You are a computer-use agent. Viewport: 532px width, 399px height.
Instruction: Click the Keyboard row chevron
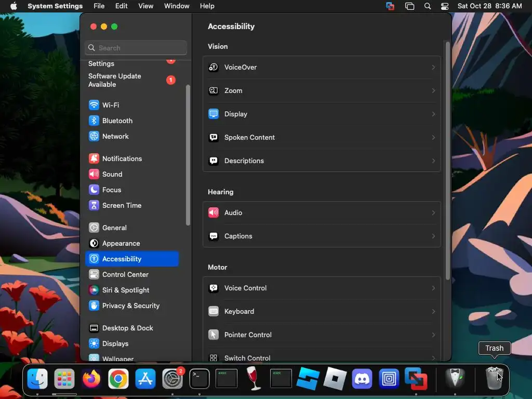[x=433, y=312]
